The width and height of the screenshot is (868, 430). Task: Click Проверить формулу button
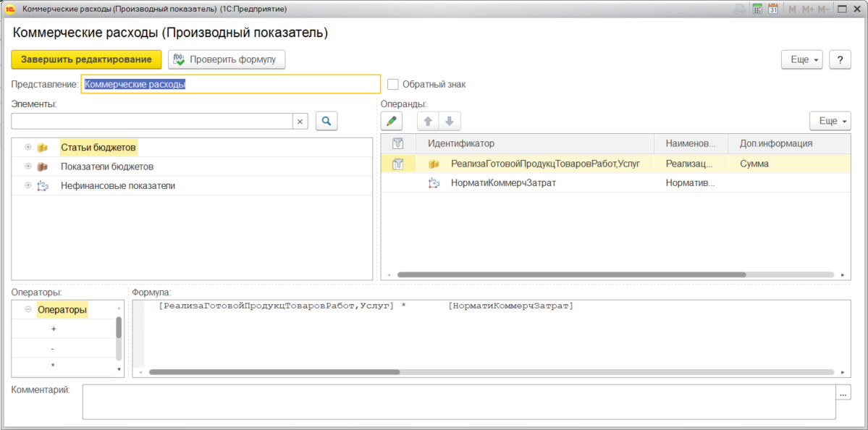coord(227,60)
